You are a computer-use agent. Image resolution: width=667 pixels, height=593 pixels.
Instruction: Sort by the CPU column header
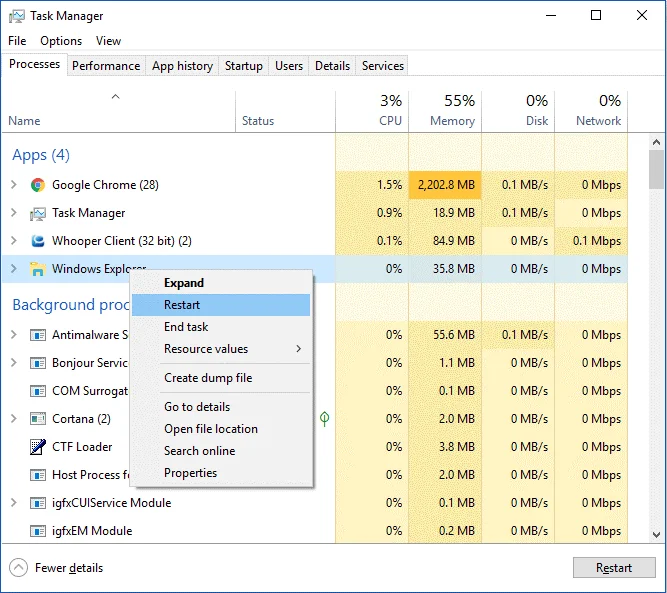(372, 111)
